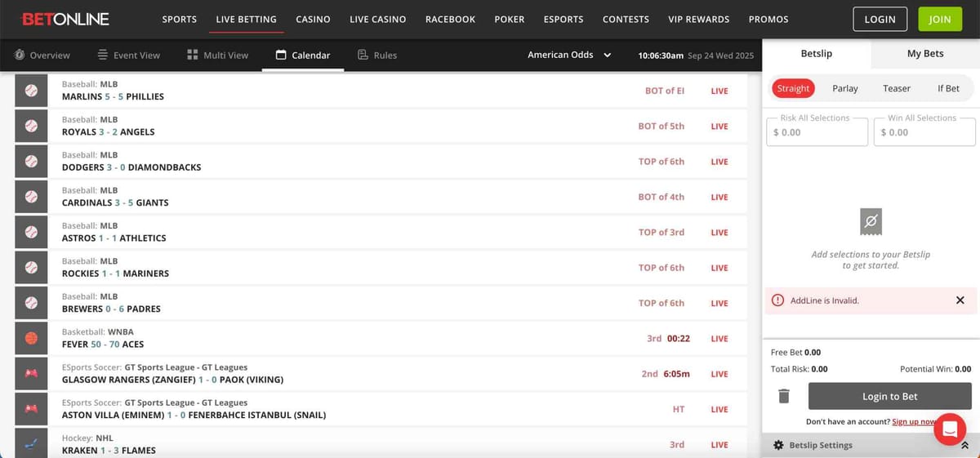Switch to Multi View
This screenshot has height=458, width=980.
point(217,55)
